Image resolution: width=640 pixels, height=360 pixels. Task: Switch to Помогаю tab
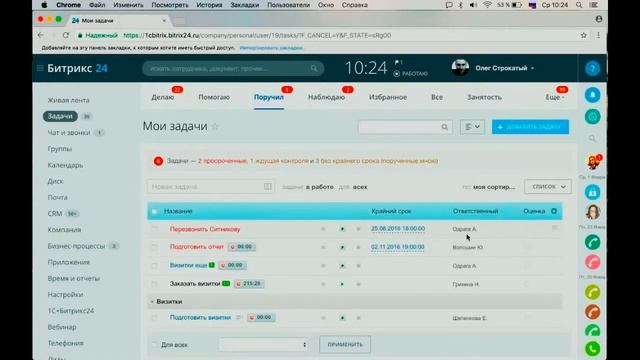click(214, 97)
